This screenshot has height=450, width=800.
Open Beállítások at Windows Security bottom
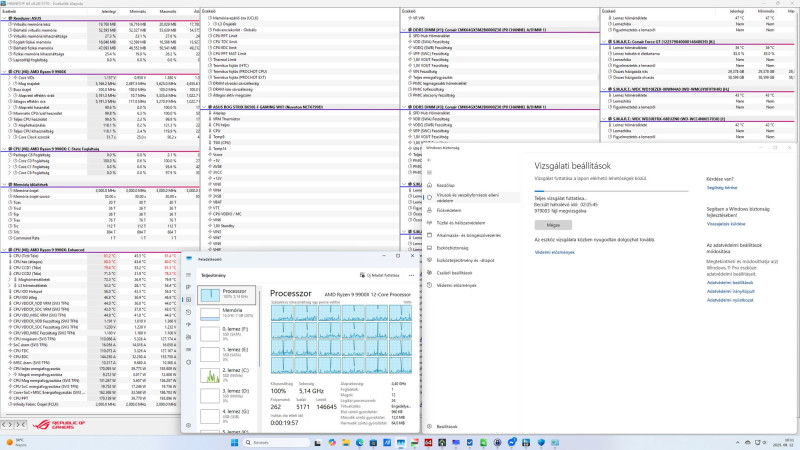(447, 427)
